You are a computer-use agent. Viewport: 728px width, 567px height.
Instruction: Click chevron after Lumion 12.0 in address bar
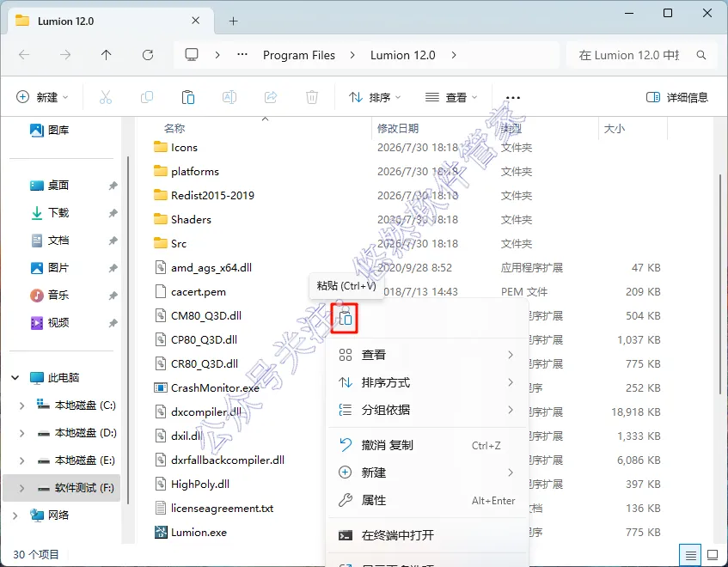tap(454, 55)
